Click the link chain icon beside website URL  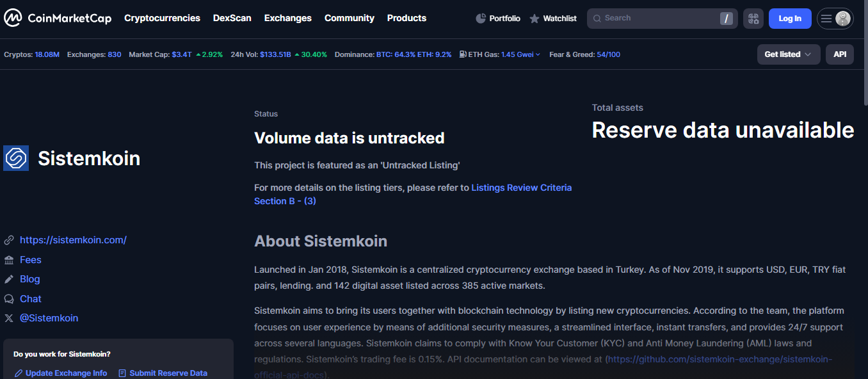(9, 240)
